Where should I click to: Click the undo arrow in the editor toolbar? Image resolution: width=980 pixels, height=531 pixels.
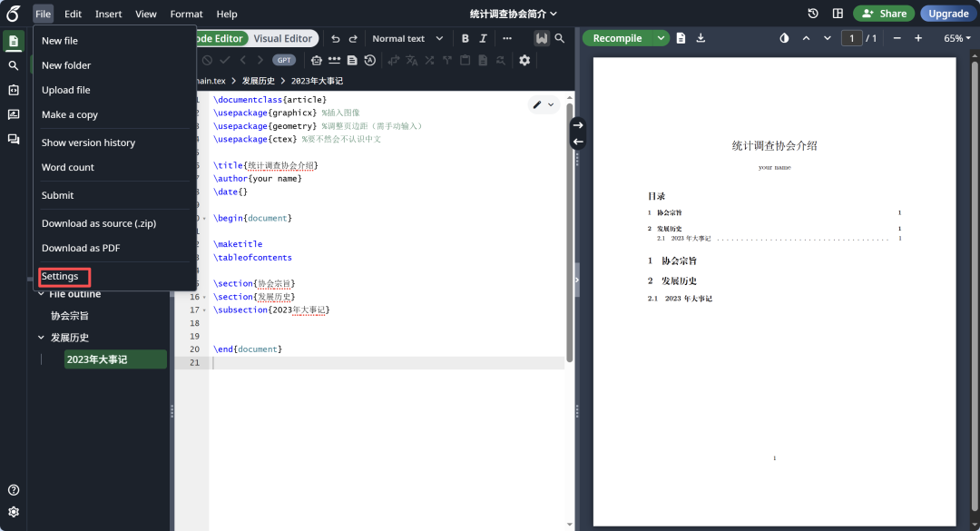click(x=336, y=38)
